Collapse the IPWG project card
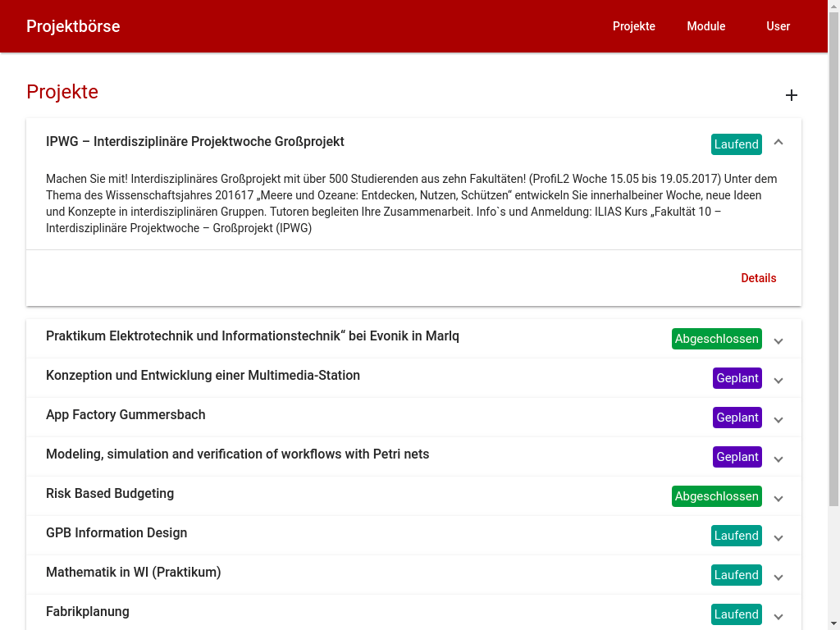Image resolution: width=840 pixels, height=630 pixels. [778, 142]
